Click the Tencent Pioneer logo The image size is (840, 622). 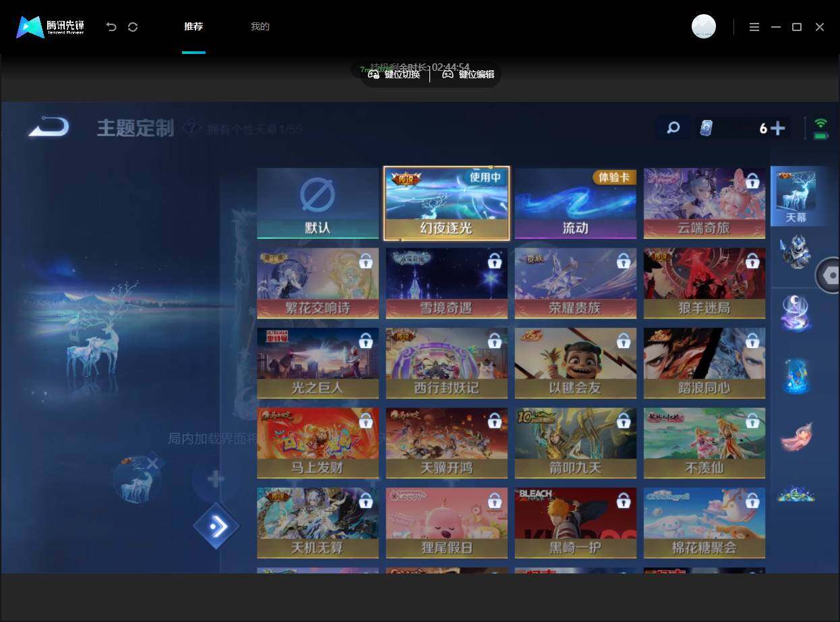tap(51, 27)
